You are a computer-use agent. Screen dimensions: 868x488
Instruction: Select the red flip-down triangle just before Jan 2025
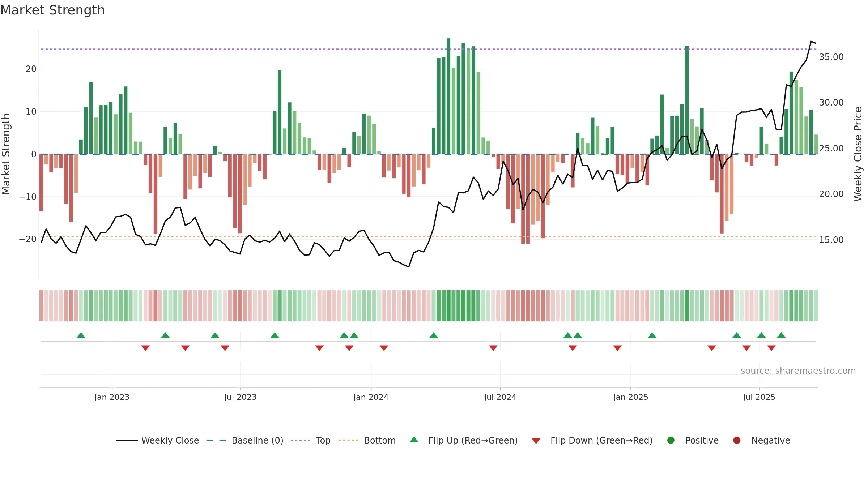[617, 348]
